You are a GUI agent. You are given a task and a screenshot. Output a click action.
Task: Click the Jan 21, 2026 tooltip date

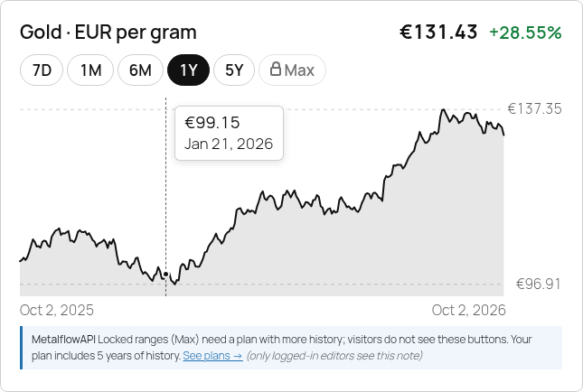(229, 145)
